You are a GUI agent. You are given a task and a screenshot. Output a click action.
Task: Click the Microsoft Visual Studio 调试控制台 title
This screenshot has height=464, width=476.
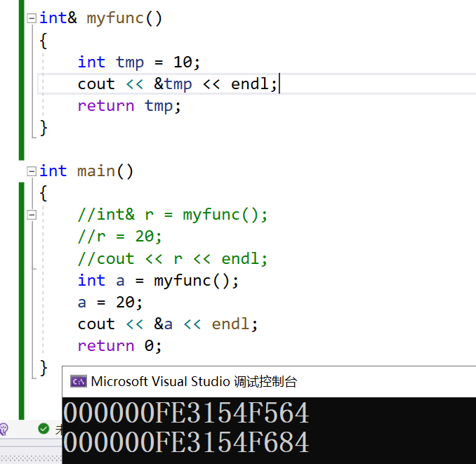[x=194, y=382]
